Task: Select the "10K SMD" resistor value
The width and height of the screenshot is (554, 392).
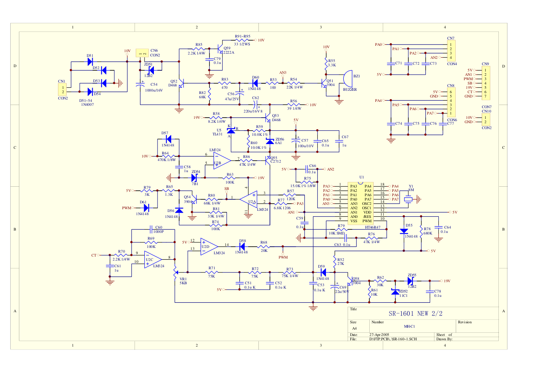Action: point(337,233)
